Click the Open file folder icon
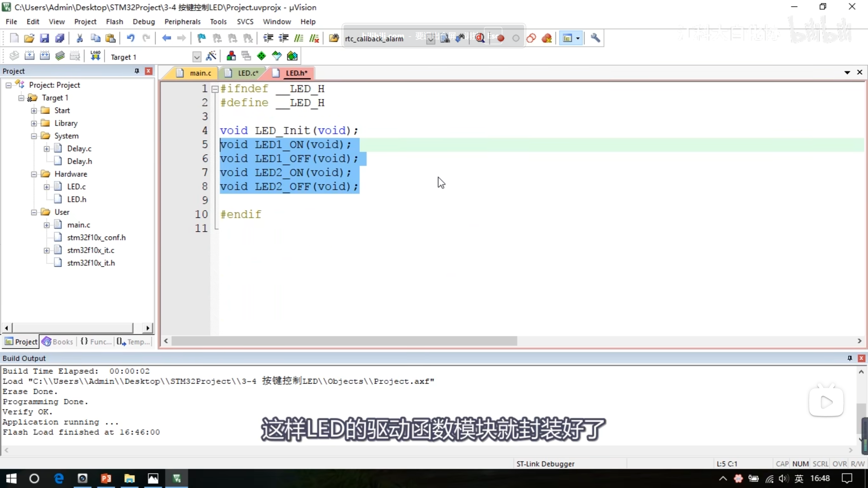 (x=29, y=38)
